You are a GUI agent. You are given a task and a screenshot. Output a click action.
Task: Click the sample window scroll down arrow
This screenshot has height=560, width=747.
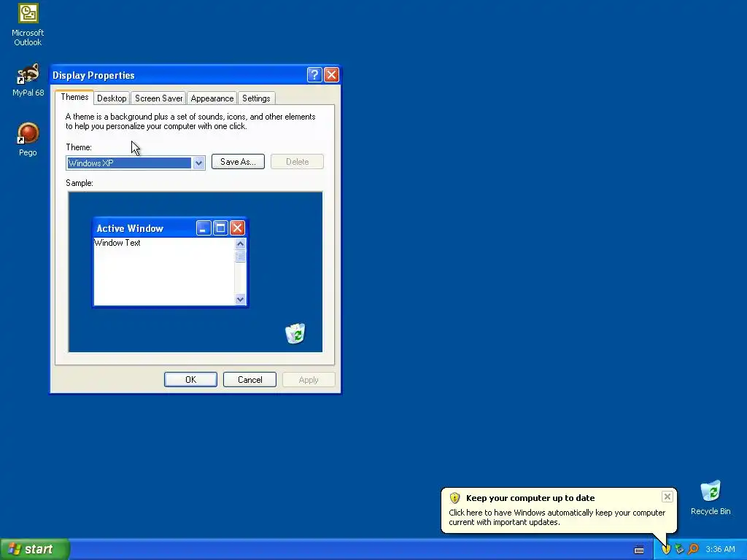coord(240,299)
